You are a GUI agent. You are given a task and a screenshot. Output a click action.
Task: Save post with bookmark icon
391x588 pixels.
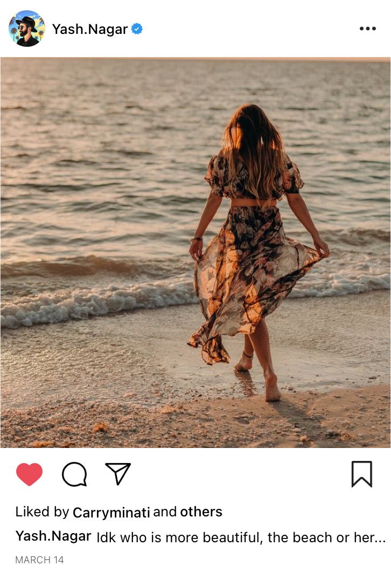(x=362, y=474)
